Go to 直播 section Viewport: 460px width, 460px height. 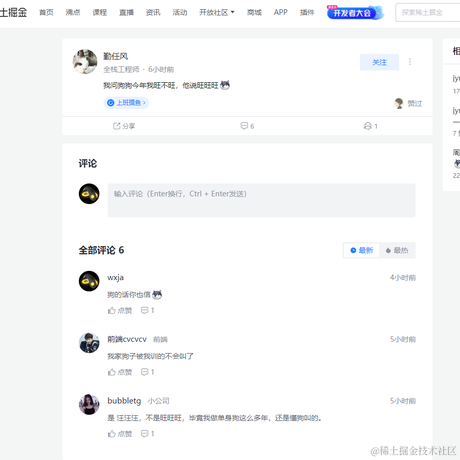tap(126, 13)
